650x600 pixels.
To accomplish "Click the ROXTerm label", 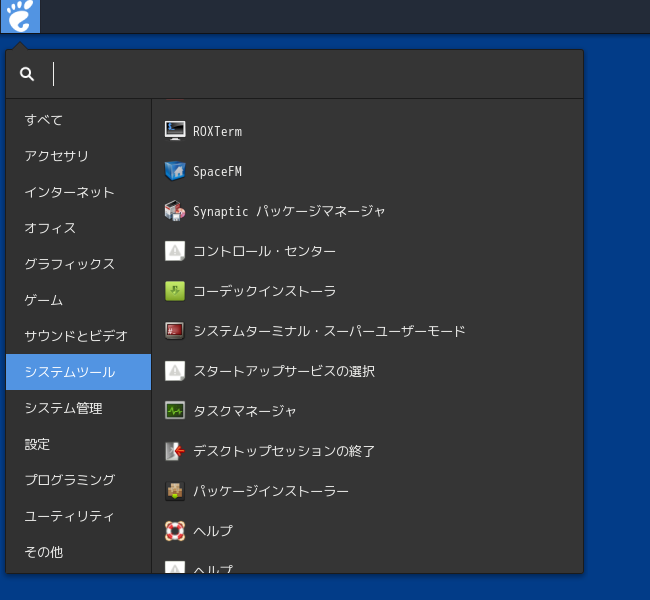I will (218, 131).
